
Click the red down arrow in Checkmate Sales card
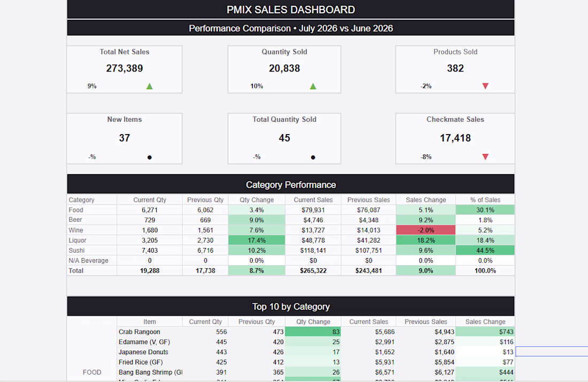[485, 157]
